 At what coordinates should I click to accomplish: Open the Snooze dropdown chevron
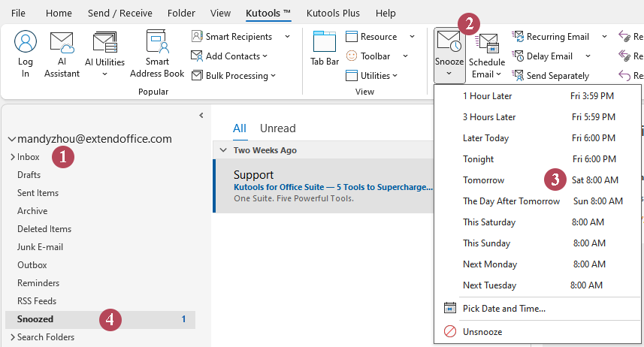click(x=449, y=74)
